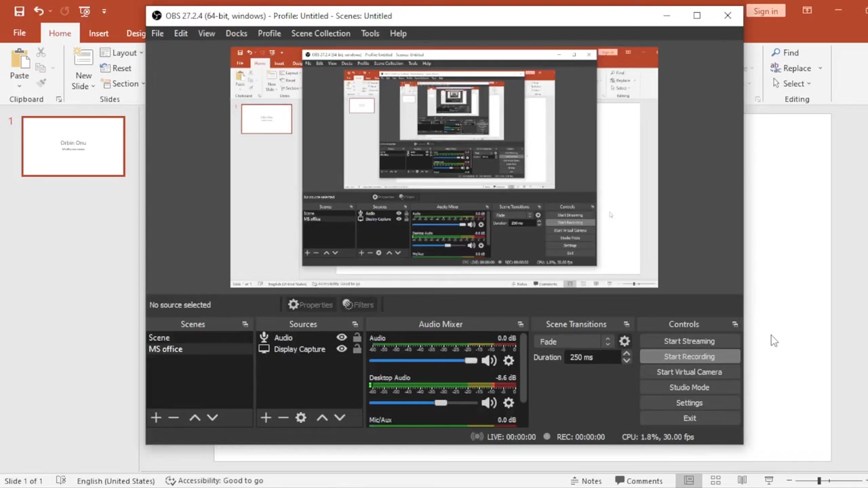
Task: Click the PowerPoint Undo icon
Action: tap(39, 11)
